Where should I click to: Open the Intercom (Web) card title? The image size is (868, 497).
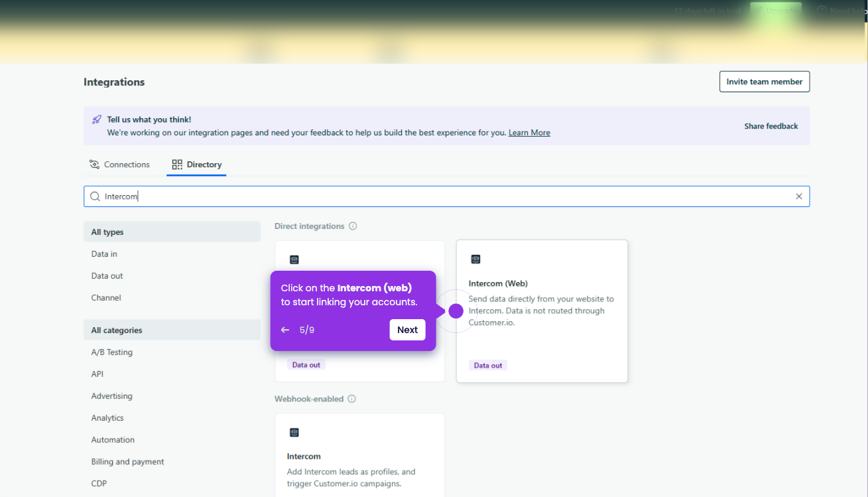tap(498, 283)
